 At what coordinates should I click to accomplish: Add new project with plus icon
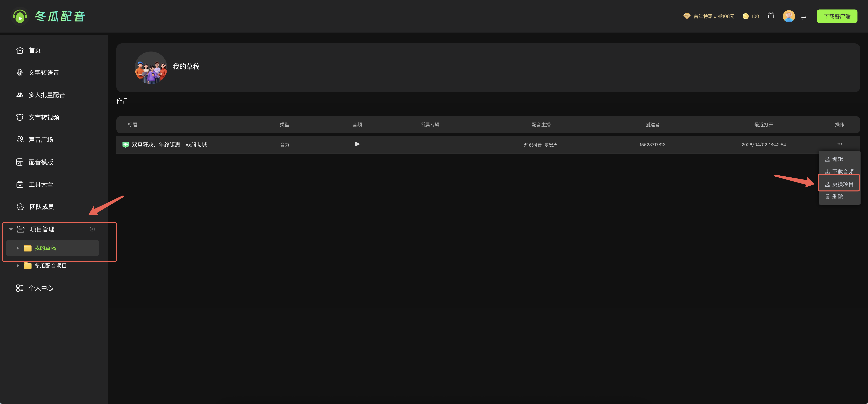click(92, 229)
